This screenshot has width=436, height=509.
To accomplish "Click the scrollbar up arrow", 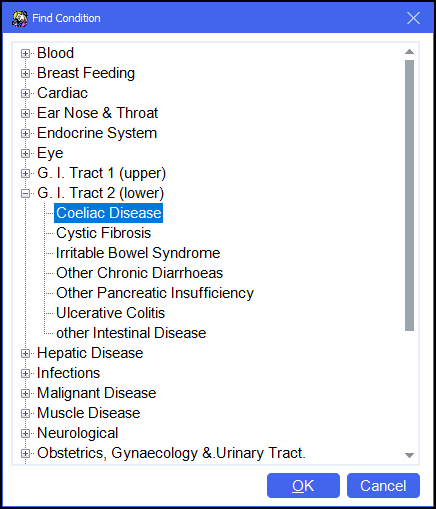I will [409, 52].
